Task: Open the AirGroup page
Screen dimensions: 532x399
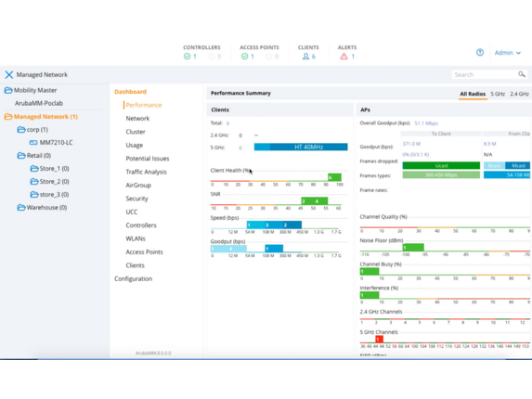Action: coord(138,185)
